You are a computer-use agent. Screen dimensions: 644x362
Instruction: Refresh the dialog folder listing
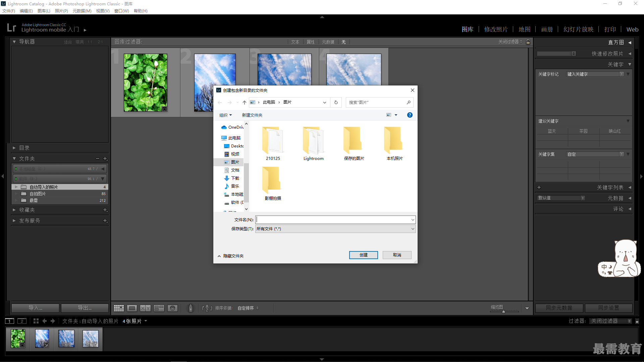click(336, 102)
